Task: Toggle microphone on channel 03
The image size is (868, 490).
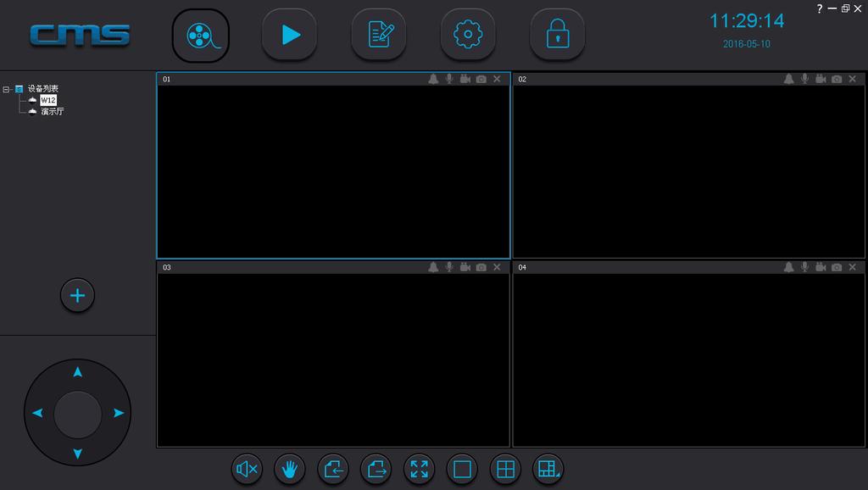Action: [449, 267]
